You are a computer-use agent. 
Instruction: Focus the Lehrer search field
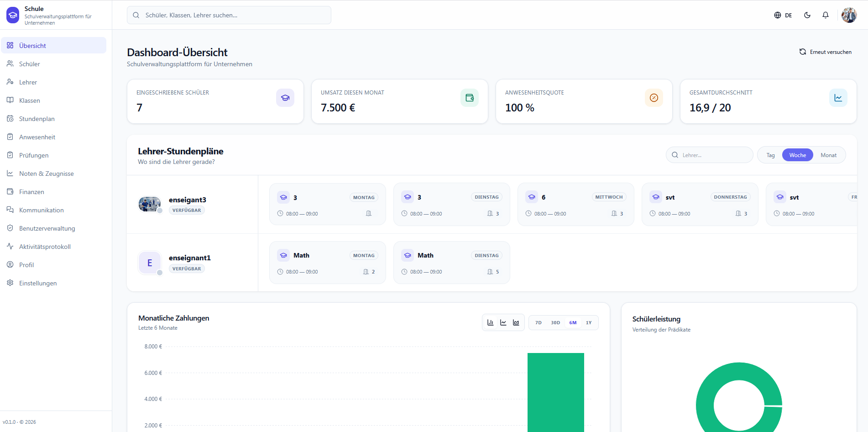(x=709, y=155)
